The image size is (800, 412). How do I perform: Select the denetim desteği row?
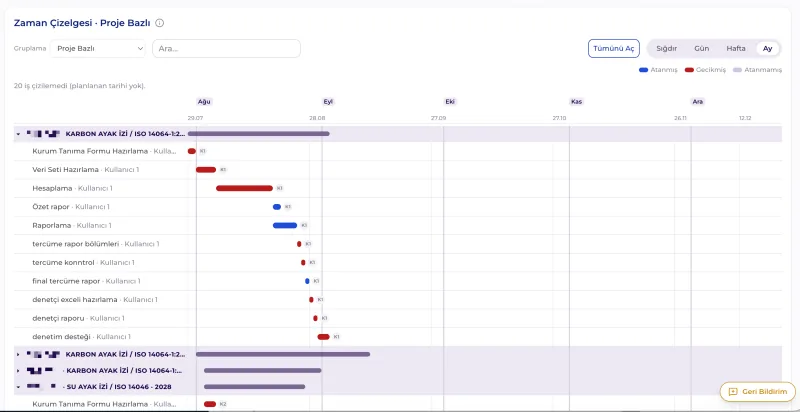pyautogui.click(x=397, y=337)
